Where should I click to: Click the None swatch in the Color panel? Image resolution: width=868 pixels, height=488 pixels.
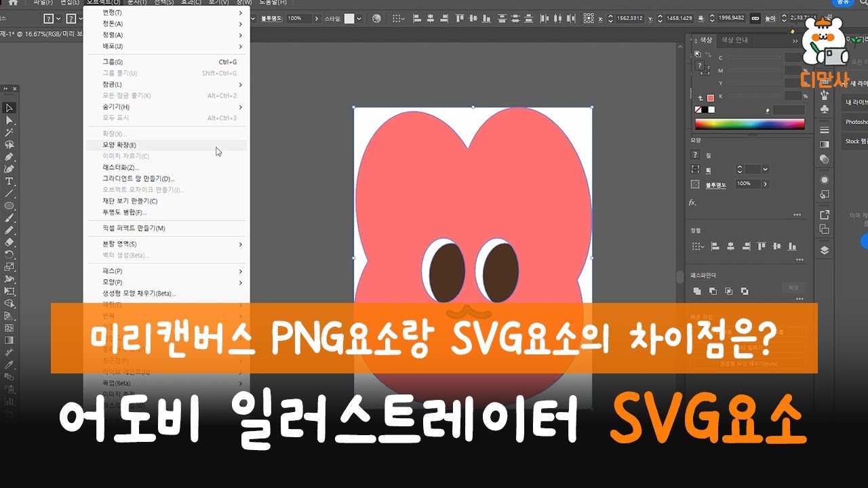point(698,109)
